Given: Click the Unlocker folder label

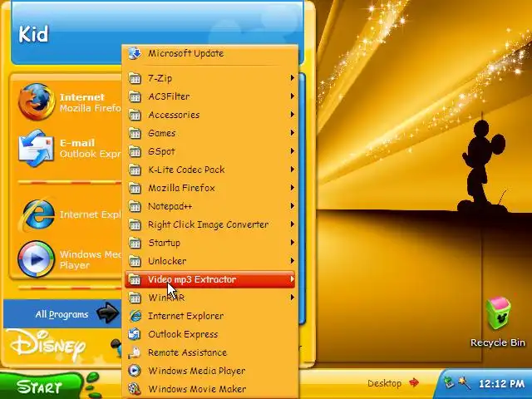Looking at the screenshot, I should tap(167, 261).
